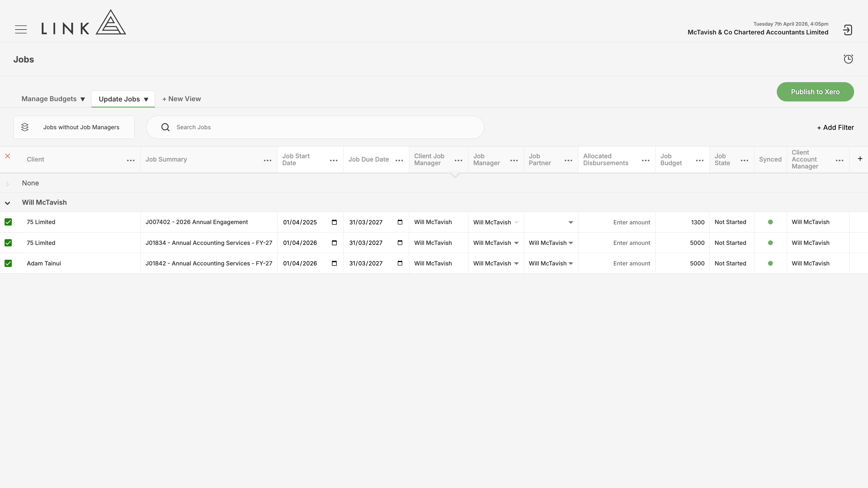Image resolution: width=868 pixels, height=488 pixels.
Task: Edit Job Budget 1300 value
Action: [682, 223]
